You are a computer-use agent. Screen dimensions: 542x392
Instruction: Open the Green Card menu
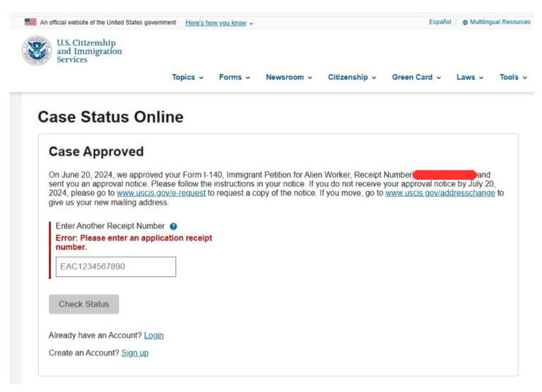416,78
